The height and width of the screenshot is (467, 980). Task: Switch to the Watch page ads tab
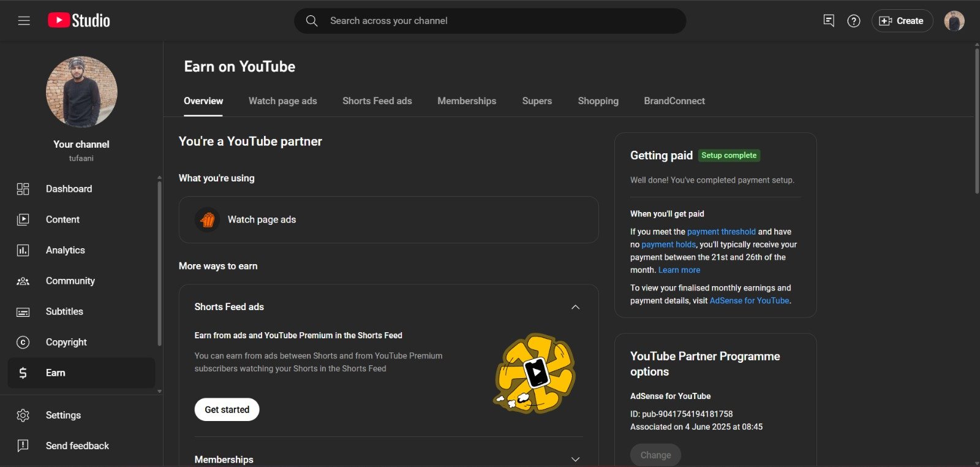[x=283, y=101]
